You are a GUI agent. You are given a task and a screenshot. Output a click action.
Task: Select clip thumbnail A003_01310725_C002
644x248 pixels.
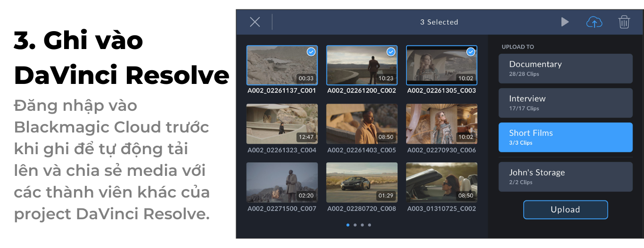(442, 182)
